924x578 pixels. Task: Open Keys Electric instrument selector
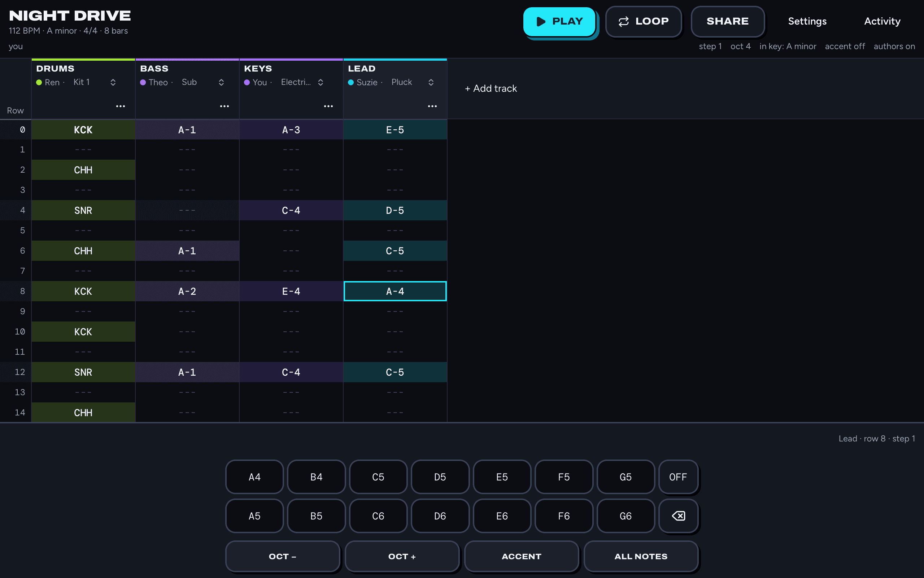(x=302, y=82)
